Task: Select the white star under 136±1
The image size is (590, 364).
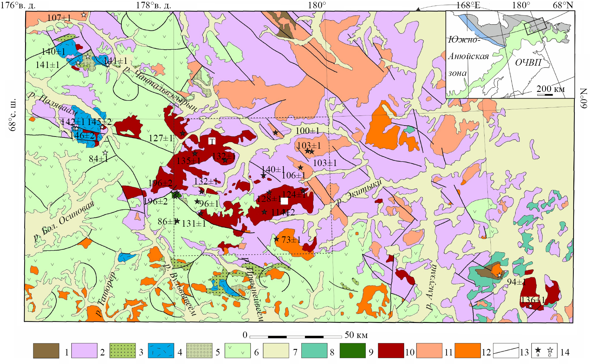Action: tap(530, 306)
